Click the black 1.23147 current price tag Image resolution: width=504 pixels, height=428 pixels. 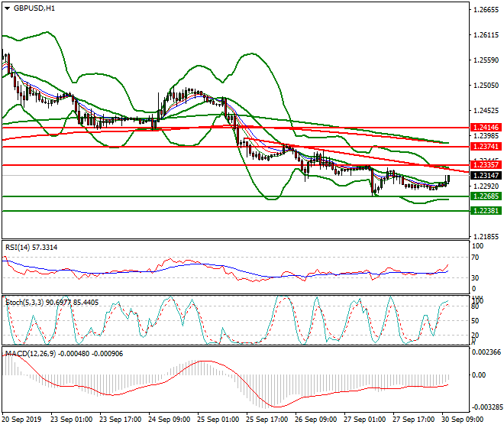pyautogui.click(x=485, y=175)
